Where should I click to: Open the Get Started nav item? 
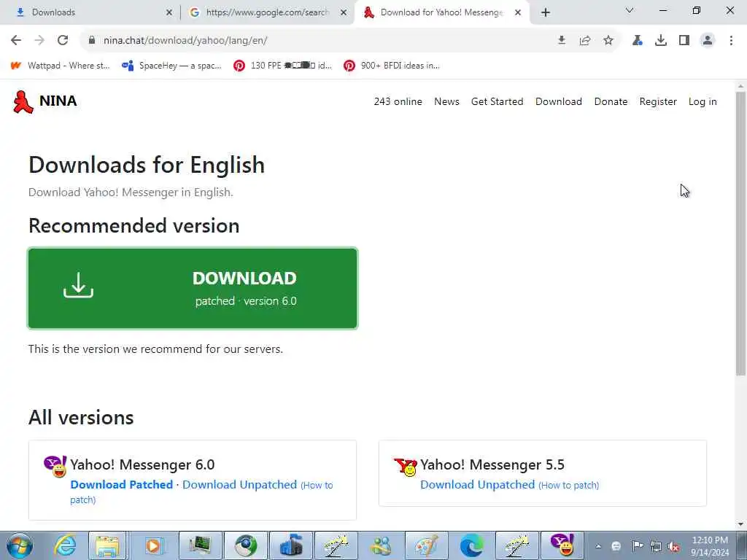tap(497, 101)
